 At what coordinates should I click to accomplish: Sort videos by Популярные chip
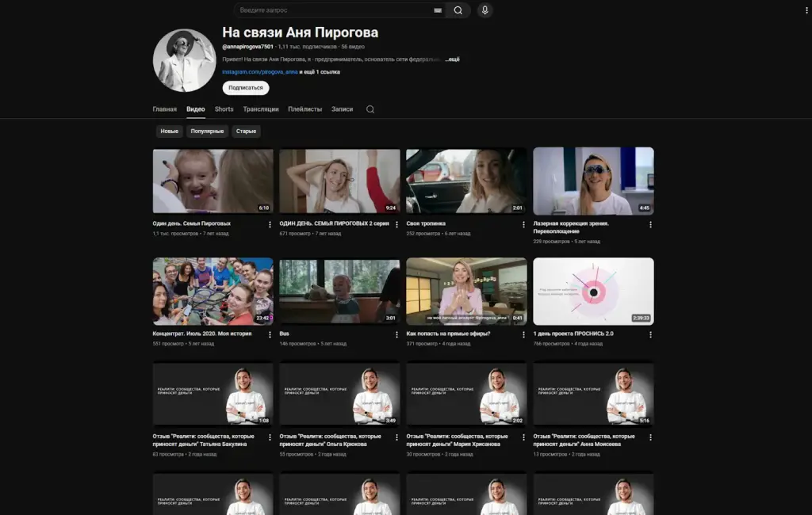(207, 132)
